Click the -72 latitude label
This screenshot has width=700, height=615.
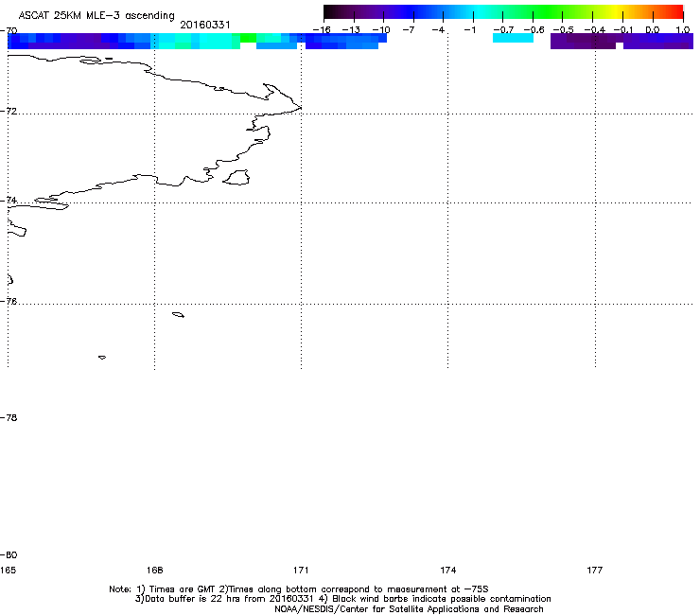pyautogui.click(x=9, y=111)
